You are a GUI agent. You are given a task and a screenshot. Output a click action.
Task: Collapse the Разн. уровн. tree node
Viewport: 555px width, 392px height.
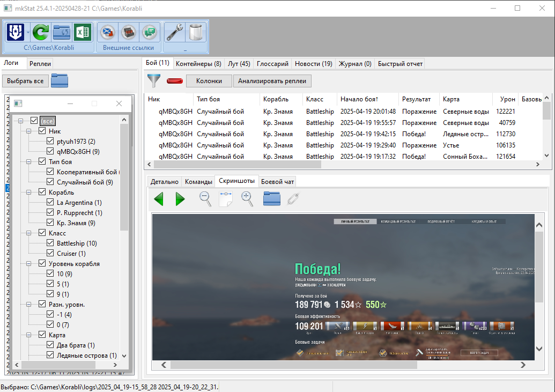[x=29, y=305]
